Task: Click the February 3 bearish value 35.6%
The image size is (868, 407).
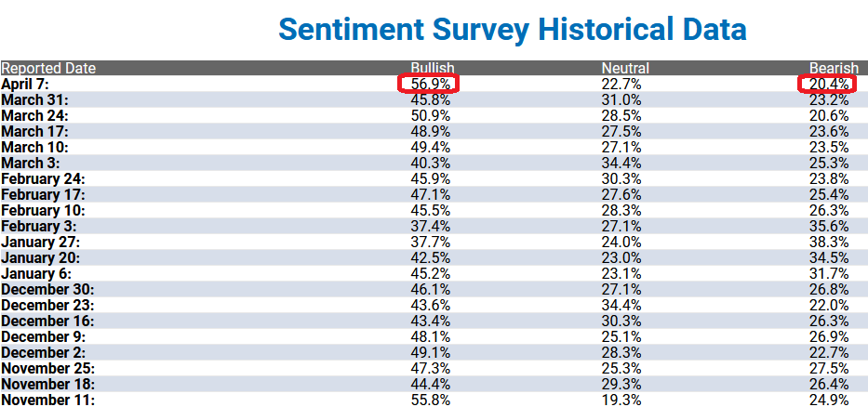Action: (x=829, y=226)
